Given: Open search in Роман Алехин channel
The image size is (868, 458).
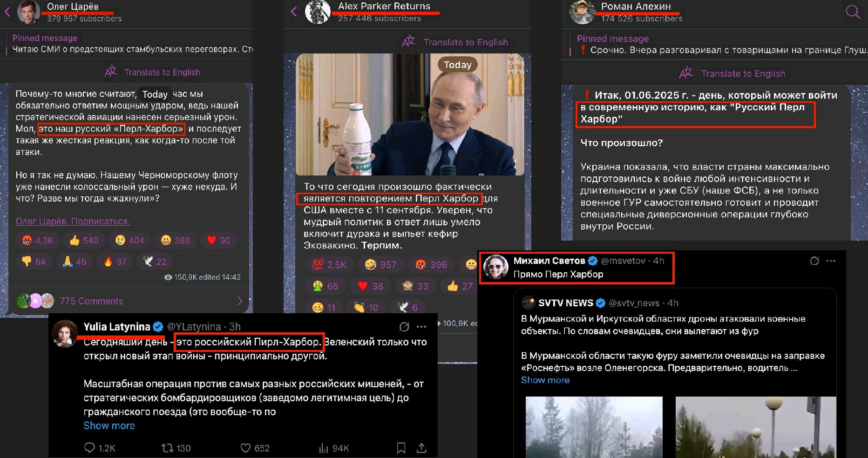Looking at the screenshot, I should point(852,12).
